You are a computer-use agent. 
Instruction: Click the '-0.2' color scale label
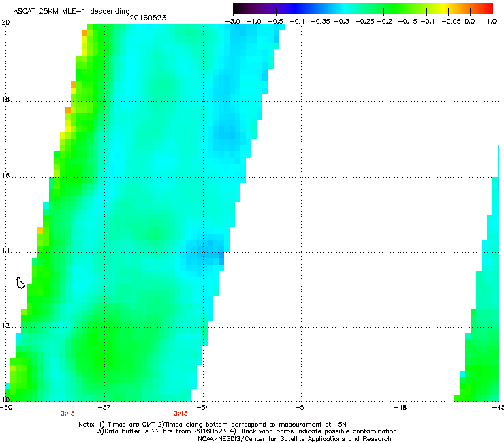(x=384, y=22)
